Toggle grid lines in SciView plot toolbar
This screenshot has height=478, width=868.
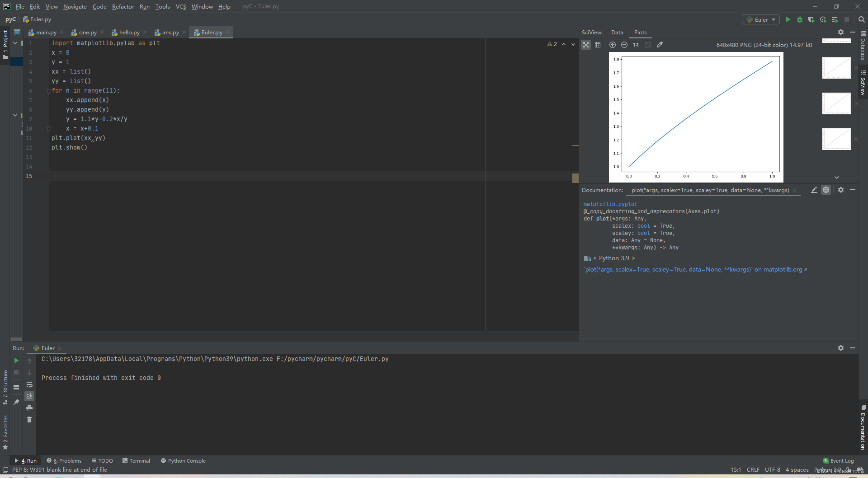pos(598,45)
